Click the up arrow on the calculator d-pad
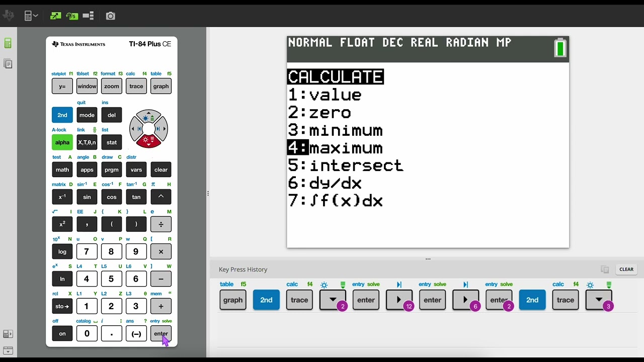 (148, 117)
